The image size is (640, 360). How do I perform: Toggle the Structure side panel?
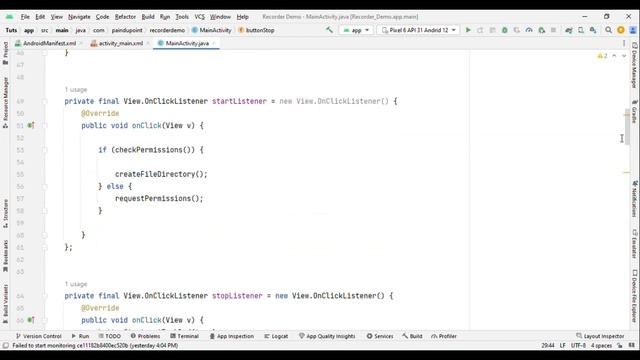tap(5, 214)
